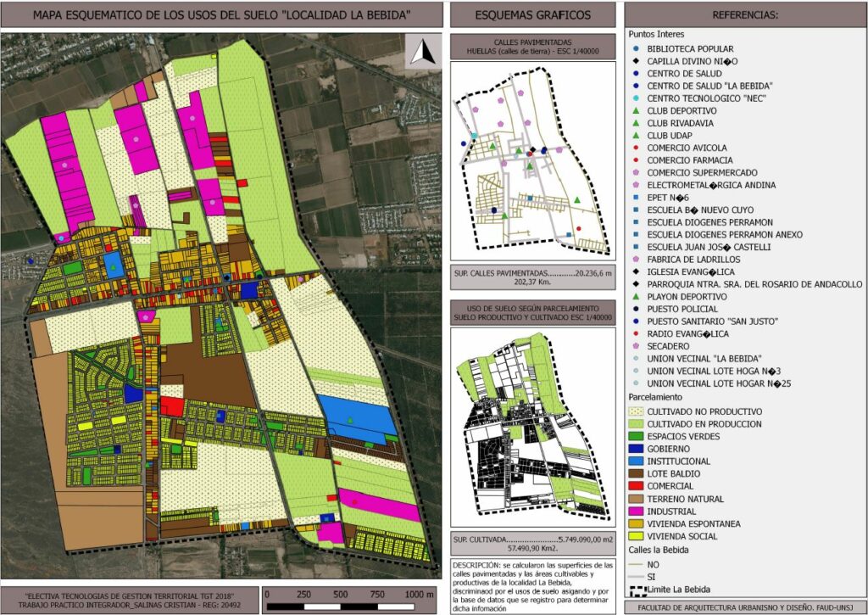The height and width of the screenshot is (615, 868).
Task: Click the "Puntos Interes" legend heading
Action: click(656, 34)
